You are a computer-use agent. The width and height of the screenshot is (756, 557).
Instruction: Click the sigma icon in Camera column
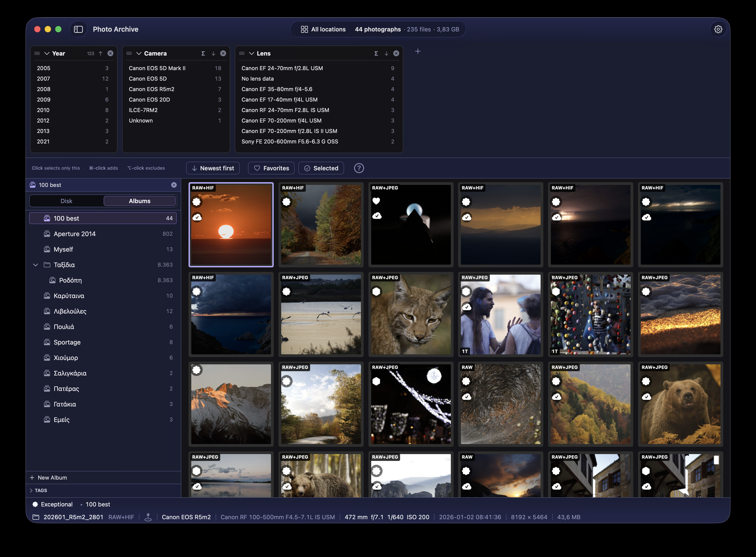[x=203, y=53]
